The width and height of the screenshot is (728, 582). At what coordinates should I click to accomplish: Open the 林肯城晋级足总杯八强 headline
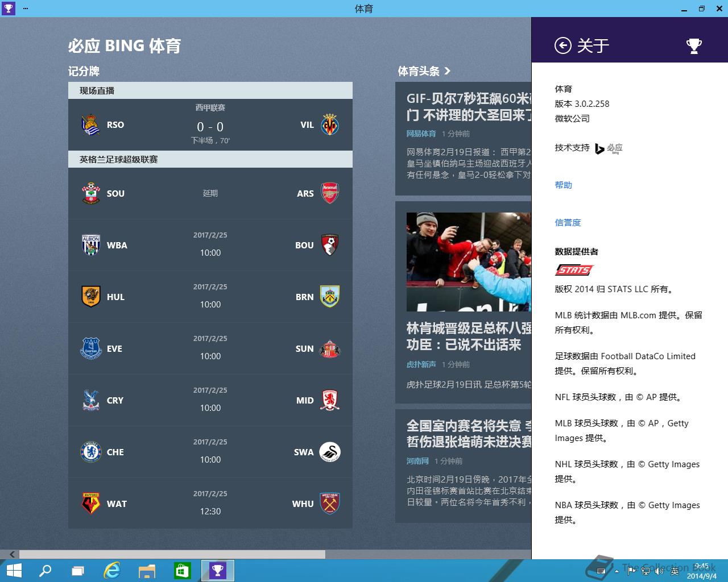[469, 336]
